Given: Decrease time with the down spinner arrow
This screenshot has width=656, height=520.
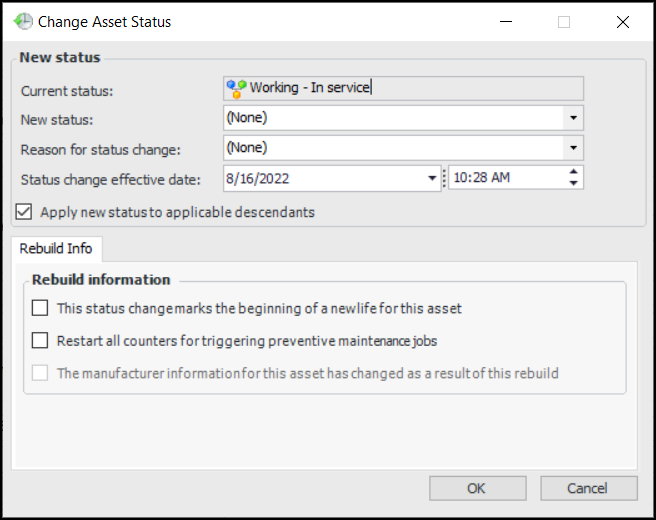Looking at the screenshot, I should coord(573,183).
